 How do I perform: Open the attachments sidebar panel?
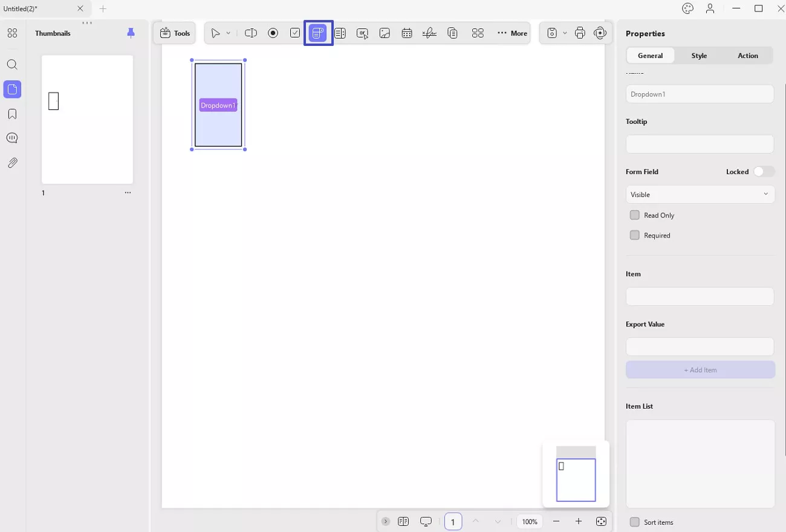pos(12,163)
